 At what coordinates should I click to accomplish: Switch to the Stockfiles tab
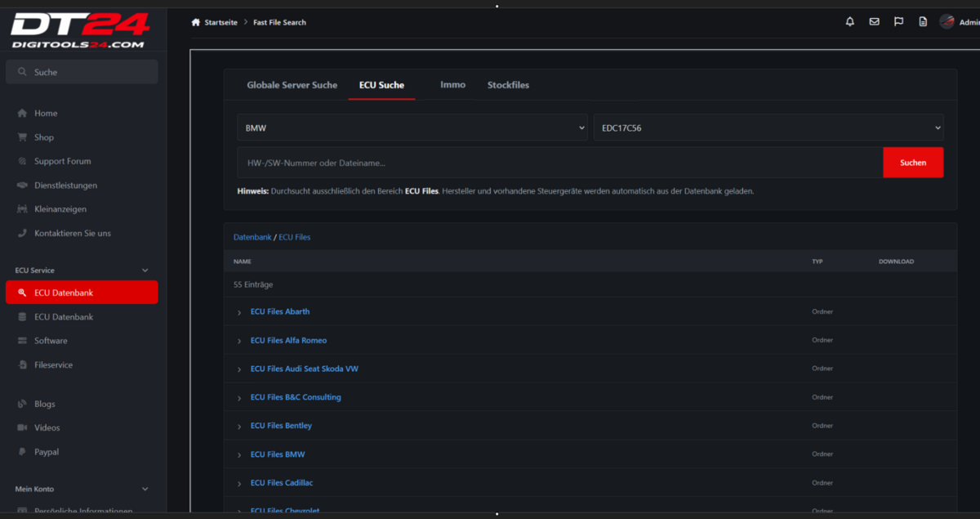508,85
